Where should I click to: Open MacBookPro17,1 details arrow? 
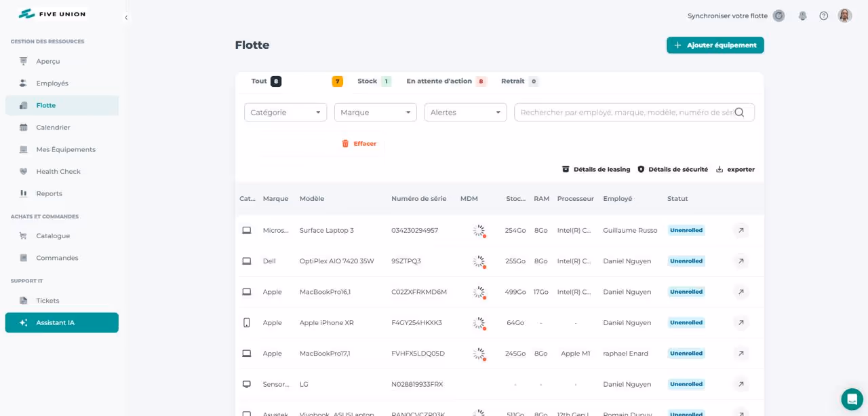point(741,354)
